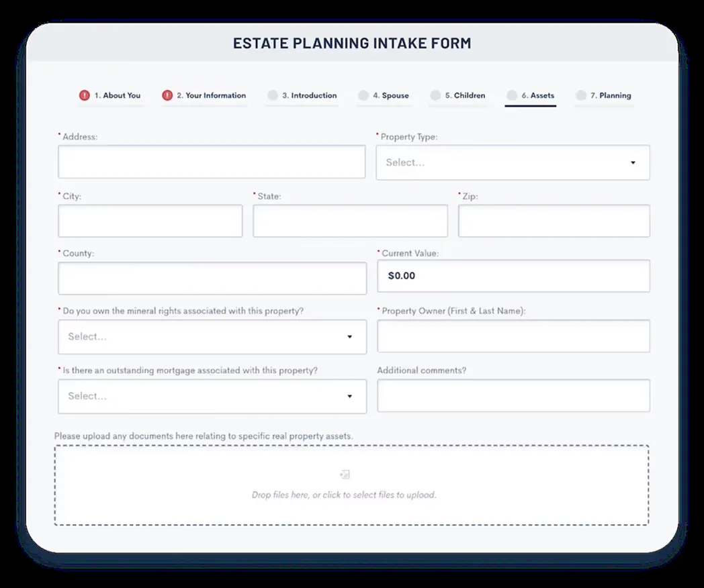
Task: Click the step circle next to Planning
Action: (580, 95)
